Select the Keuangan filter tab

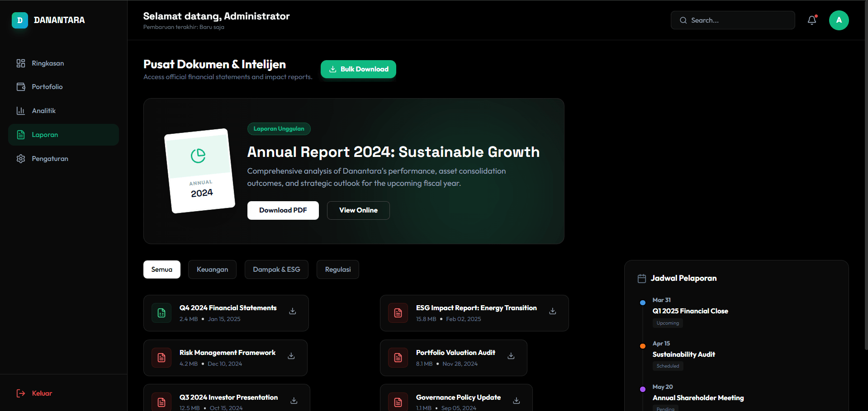212,269
